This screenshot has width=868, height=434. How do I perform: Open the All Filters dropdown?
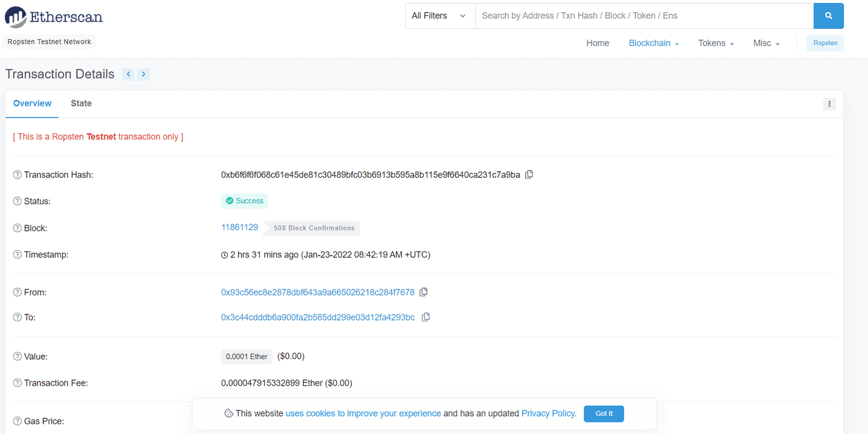(x=440, y=16)
